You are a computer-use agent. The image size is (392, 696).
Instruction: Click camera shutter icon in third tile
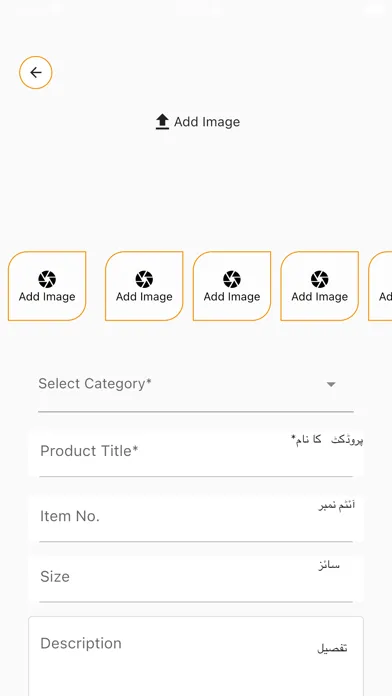coord(232,279)
